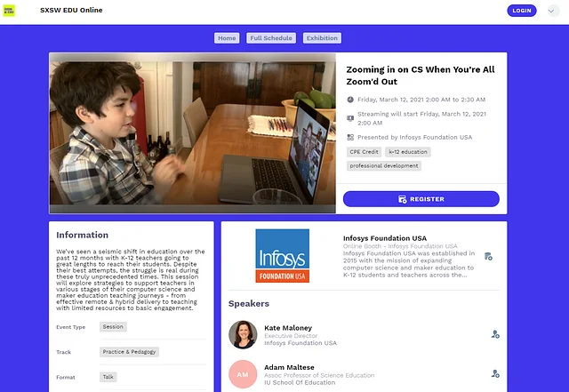
Task: Click the Practice & Pedagogy track tag
Action: coord(131,352)
